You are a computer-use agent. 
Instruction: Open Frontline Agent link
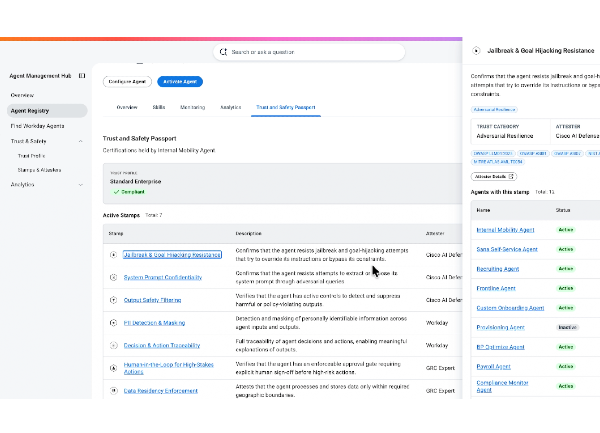[x=496, y=288]
